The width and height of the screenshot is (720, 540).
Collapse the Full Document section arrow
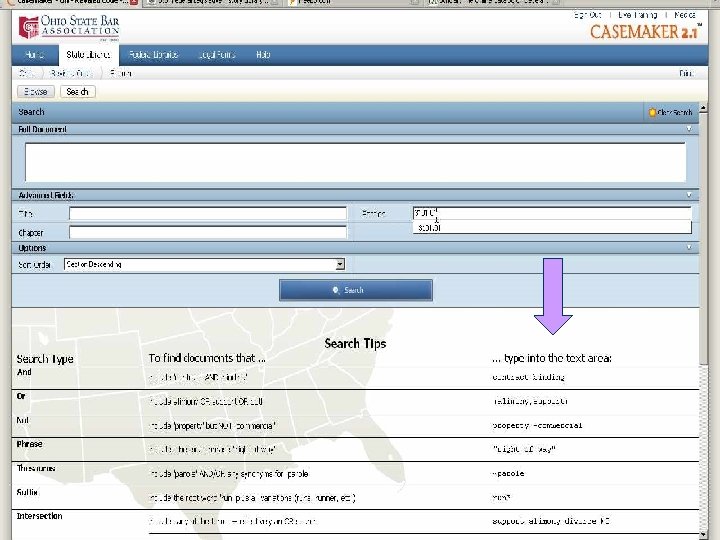689,129
